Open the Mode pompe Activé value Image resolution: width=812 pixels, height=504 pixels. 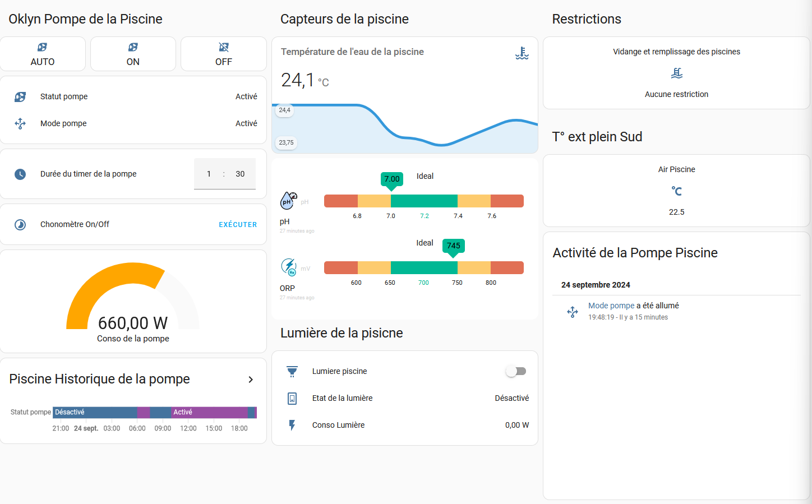(x=246, y=123)
